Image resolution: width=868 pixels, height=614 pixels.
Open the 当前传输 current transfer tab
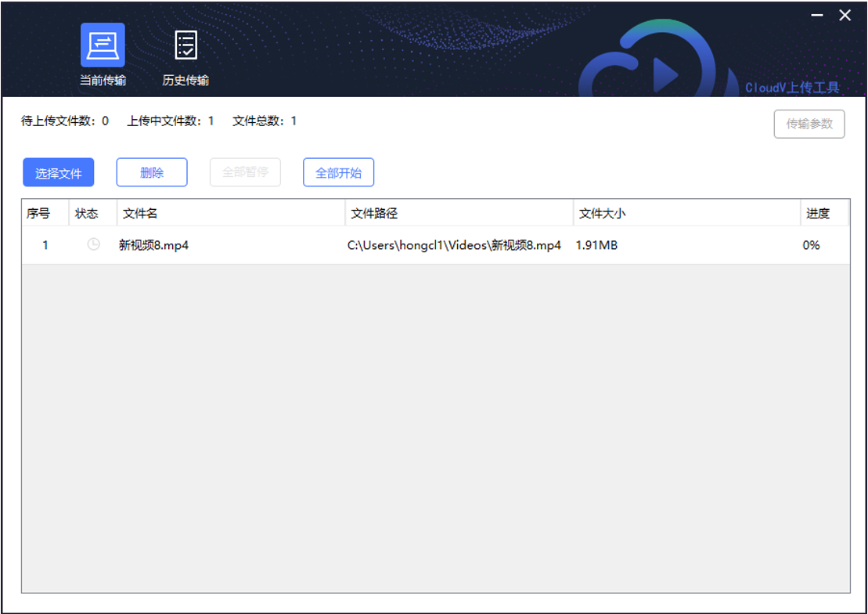click(103, 55)
